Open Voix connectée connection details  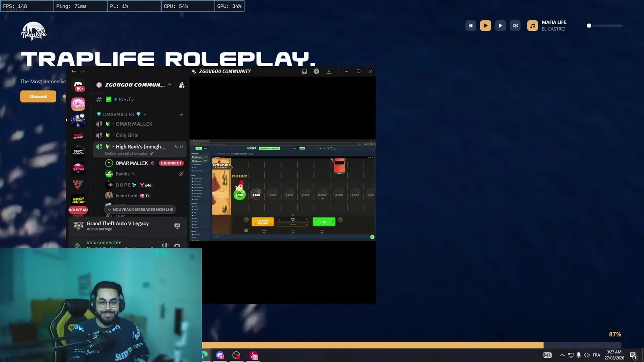tap(104, 243)
